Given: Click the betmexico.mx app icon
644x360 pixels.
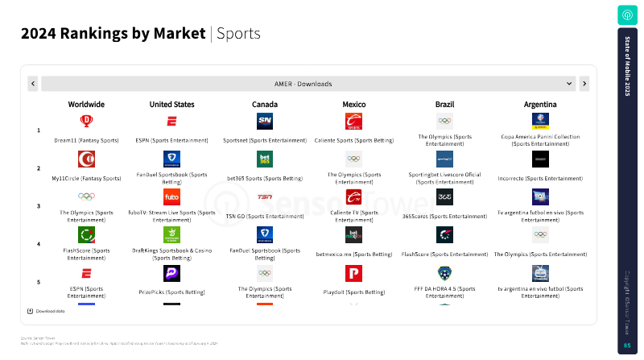Looking at the screenshot, I should pos(353,234).
